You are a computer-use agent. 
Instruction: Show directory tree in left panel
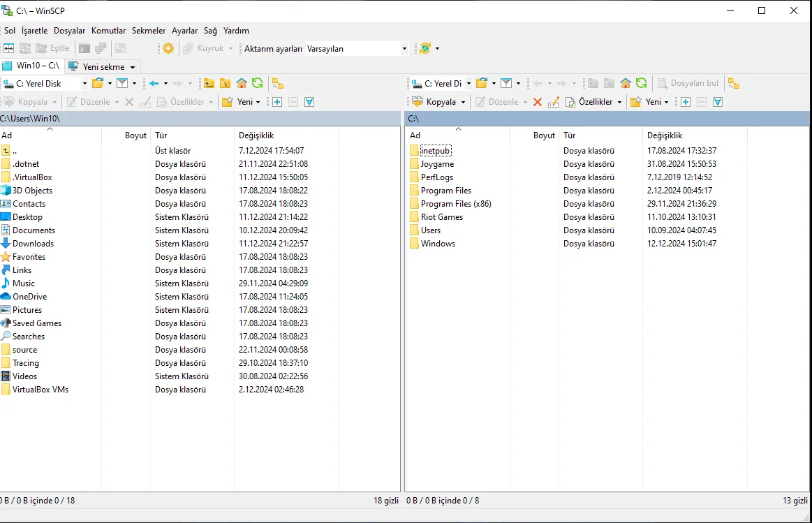[x=278, y=83]
